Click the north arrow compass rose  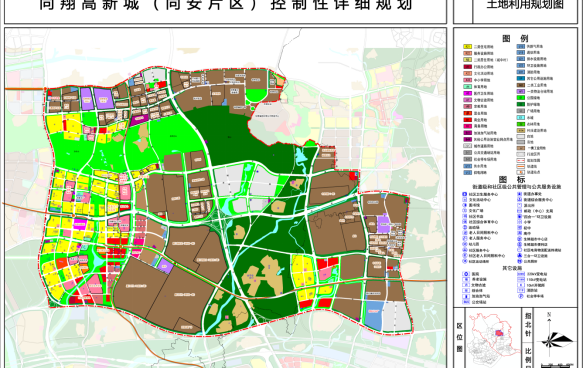click(x=556, y=340)
